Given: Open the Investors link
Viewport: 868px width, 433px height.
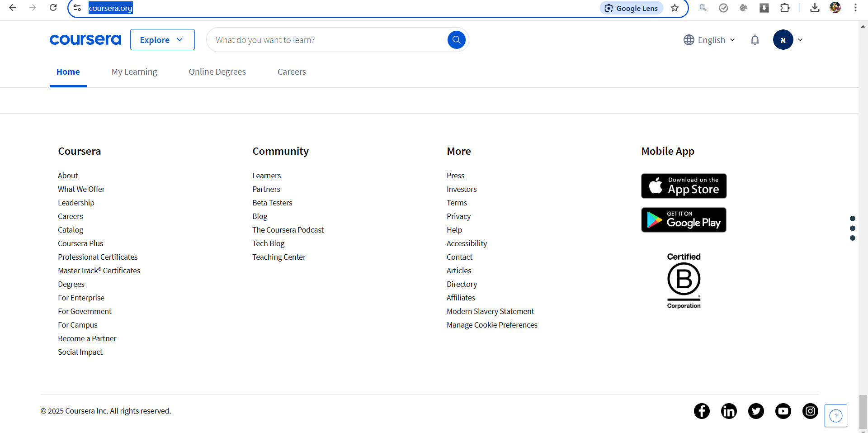Looking at the screenshot, I should pos(462,189).
